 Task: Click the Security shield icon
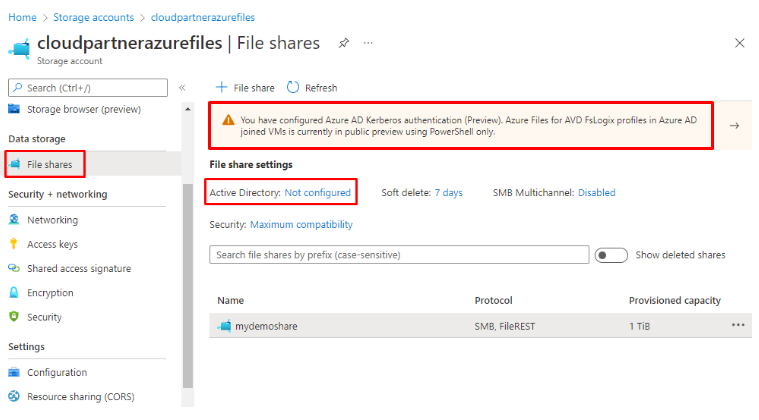point(14,317)
